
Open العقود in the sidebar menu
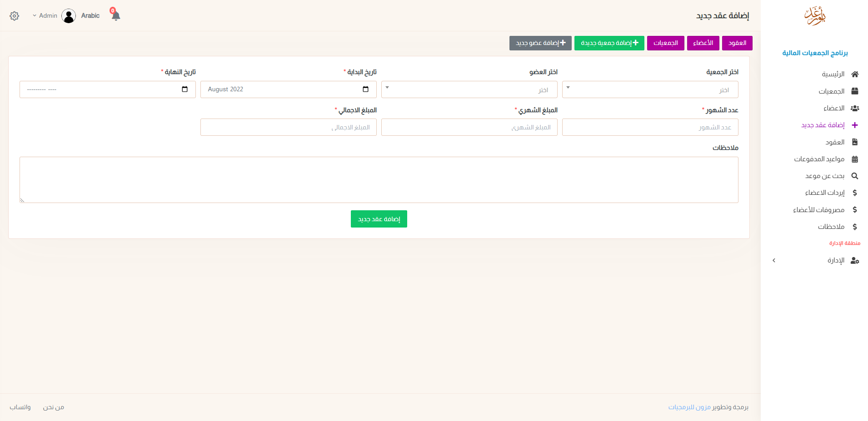point(835,143)
